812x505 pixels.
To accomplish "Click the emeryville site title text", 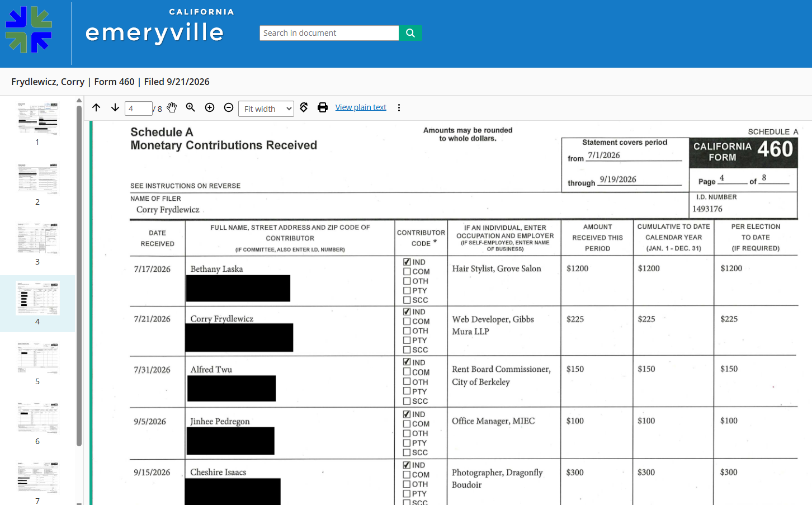I will 155,33.
